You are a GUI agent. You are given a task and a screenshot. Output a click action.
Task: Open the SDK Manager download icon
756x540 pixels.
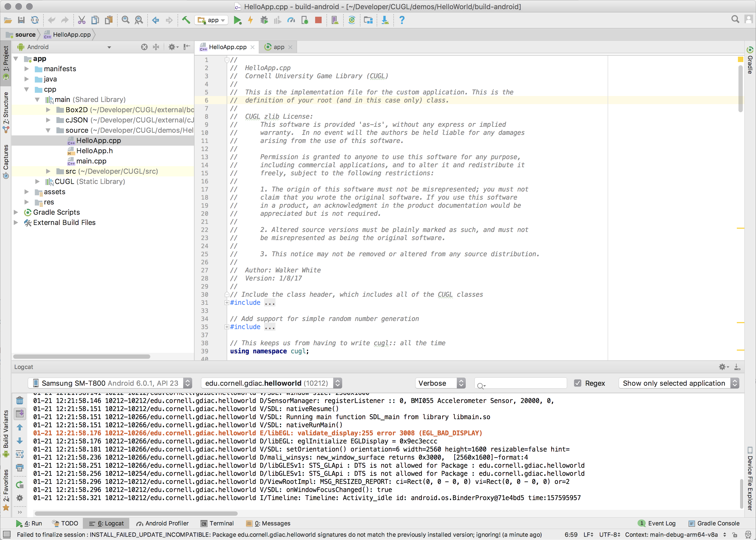pos(385,20)
